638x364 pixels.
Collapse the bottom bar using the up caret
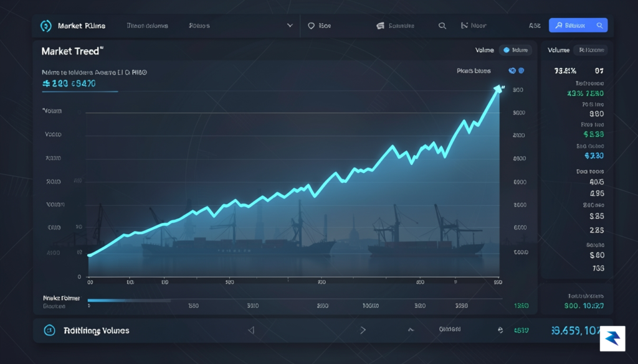click(x=411, y=330)
